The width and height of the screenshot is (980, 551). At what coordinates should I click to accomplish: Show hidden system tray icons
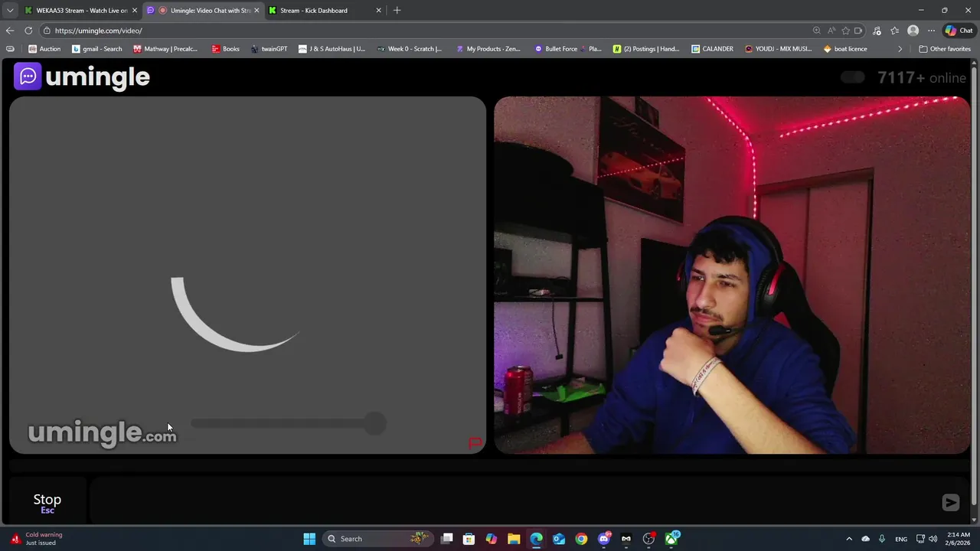tap(848, 539)
